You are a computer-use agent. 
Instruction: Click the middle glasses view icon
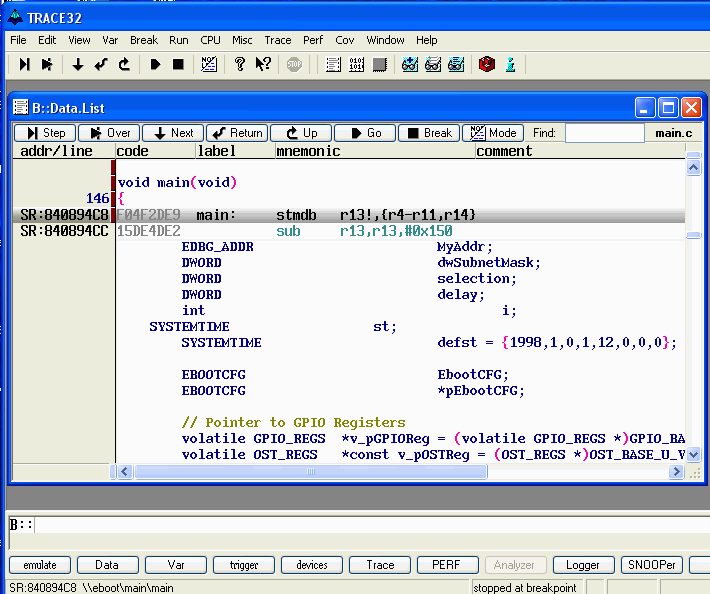pos(433,65)
